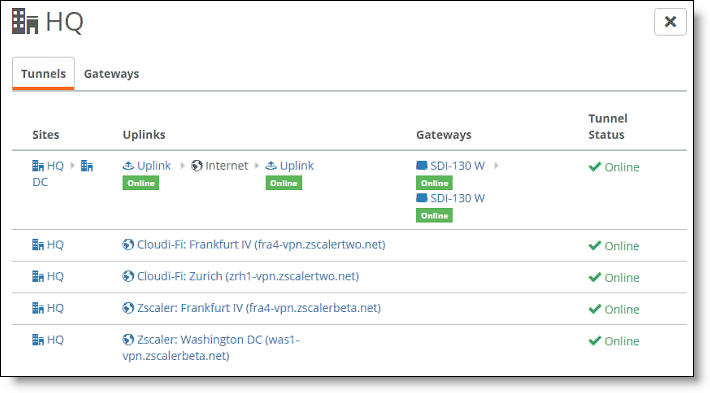This screenshot has height=393, width=710.
Task: Select the Tunnels tab
Action: pyautogui.click(x=43, y=74)
